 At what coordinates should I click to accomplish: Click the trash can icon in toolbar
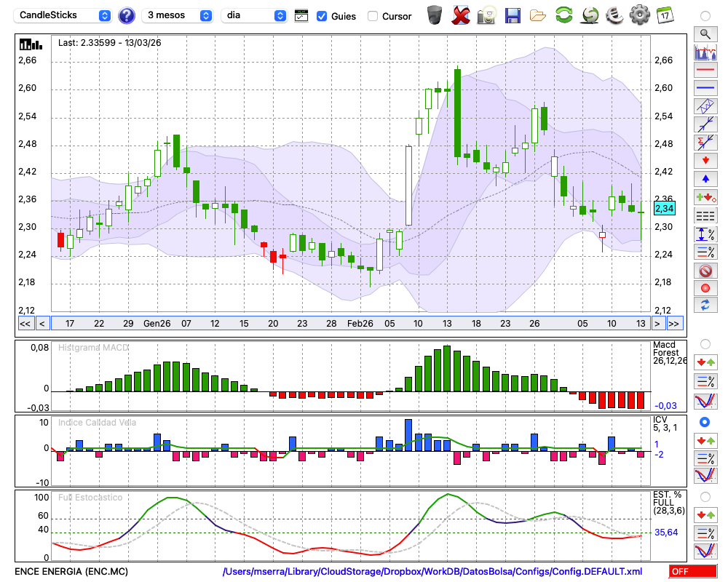435,15
